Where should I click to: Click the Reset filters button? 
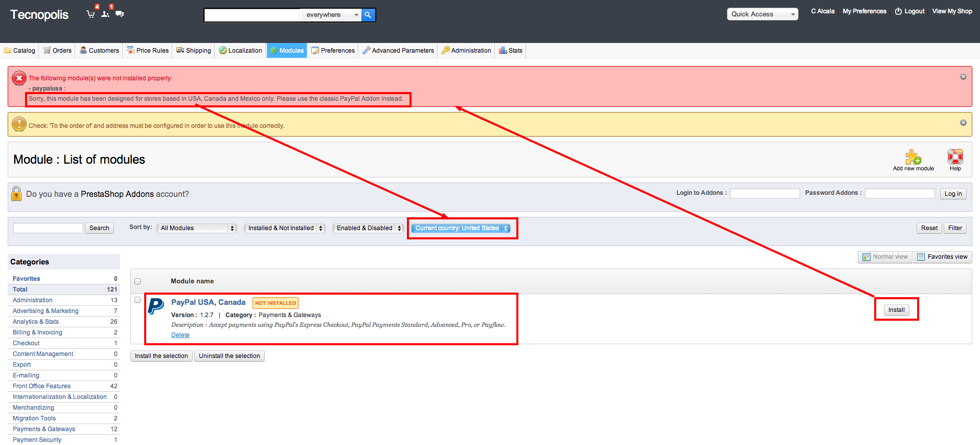tap(929, 228)
